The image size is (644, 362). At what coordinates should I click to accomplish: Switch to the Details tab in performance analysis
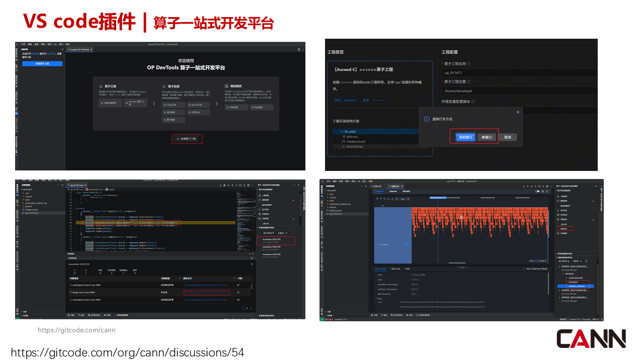coord(407,191)
